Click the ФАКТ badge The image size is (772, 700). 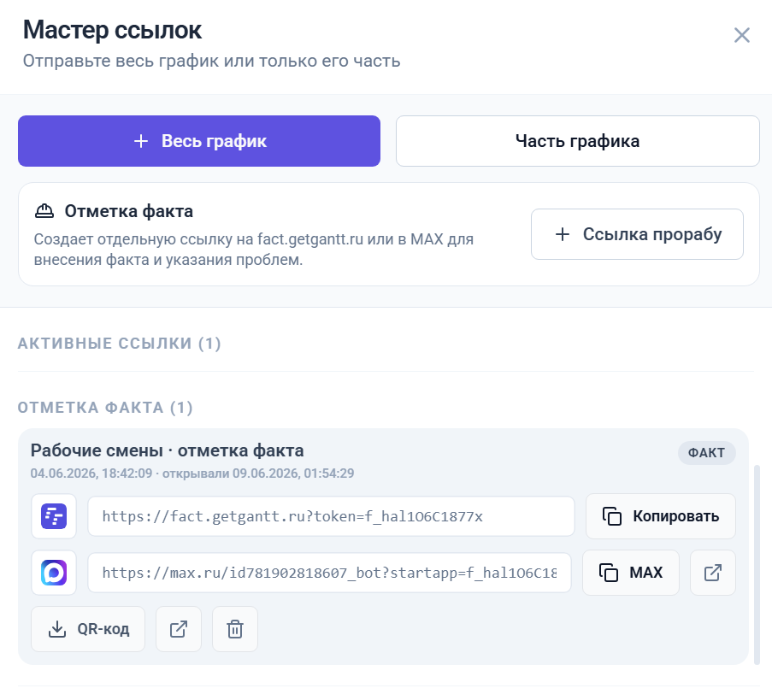(x=706, y=453)
